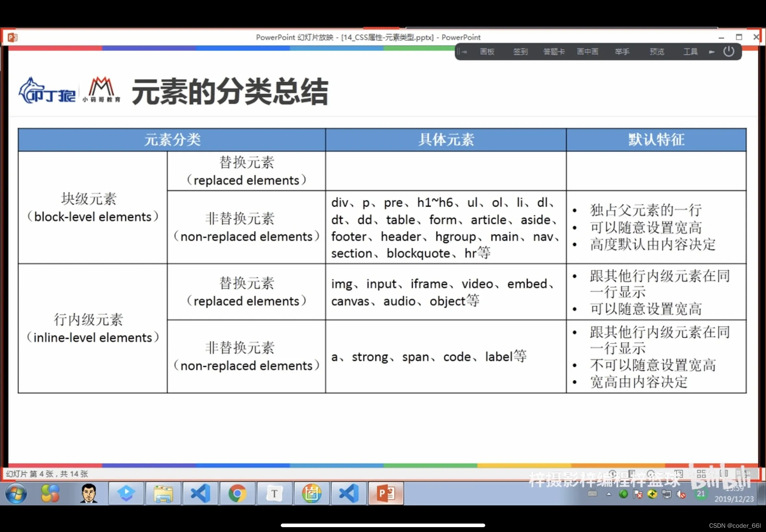Open Google Chrome from the taskbar

pos(237,493)
